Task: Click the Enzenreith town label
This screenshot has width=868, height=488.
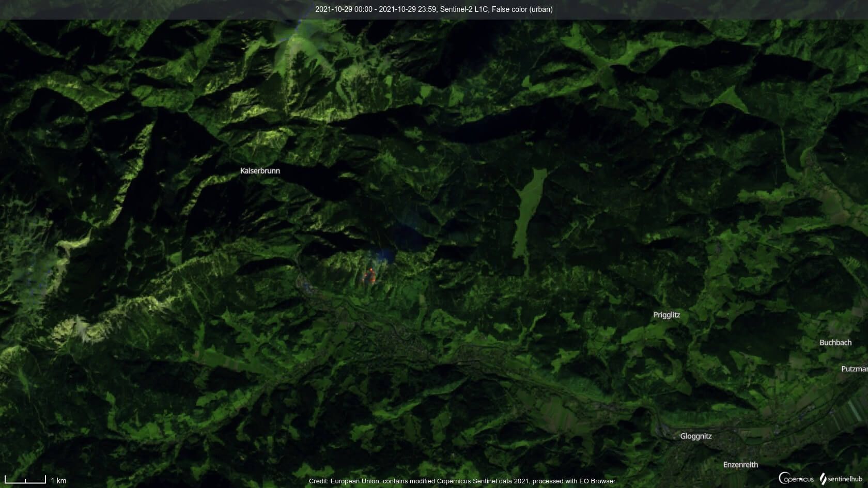Action: point(741,465)
